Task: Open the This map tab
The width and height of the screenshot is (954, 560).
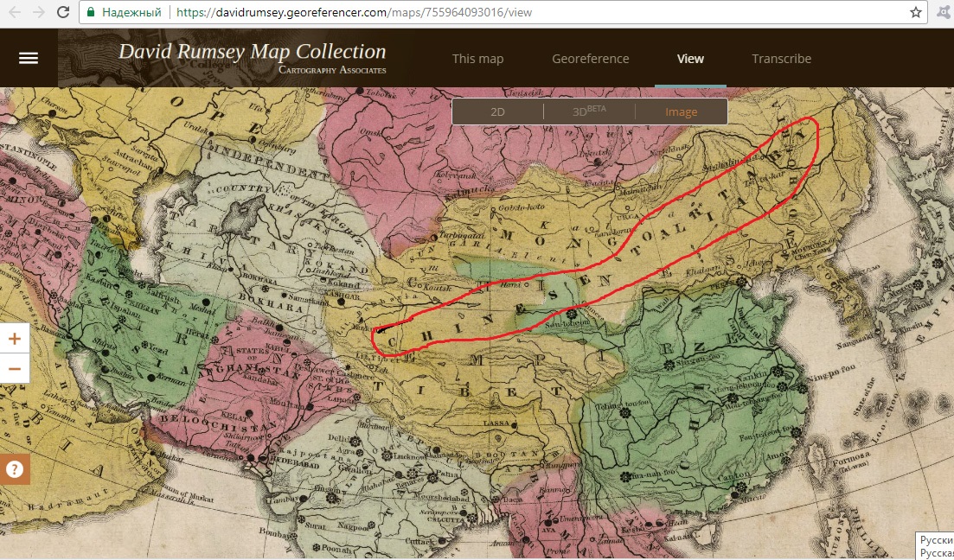Action: click(x=477, y=59)
